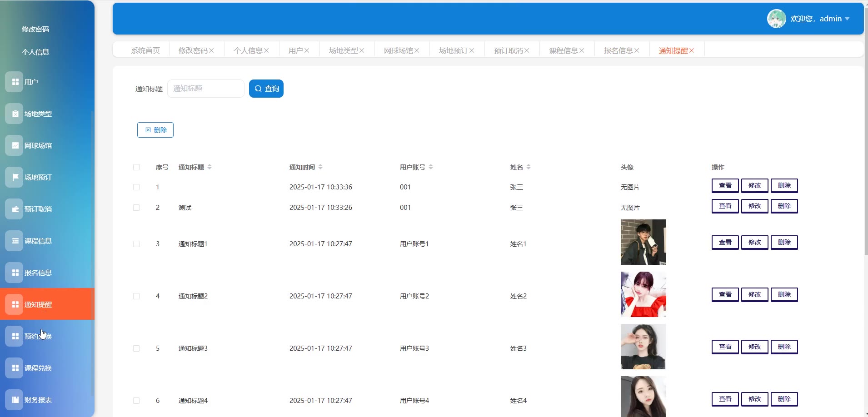
Task: Click 删除 for row 1
Action: 784,185
